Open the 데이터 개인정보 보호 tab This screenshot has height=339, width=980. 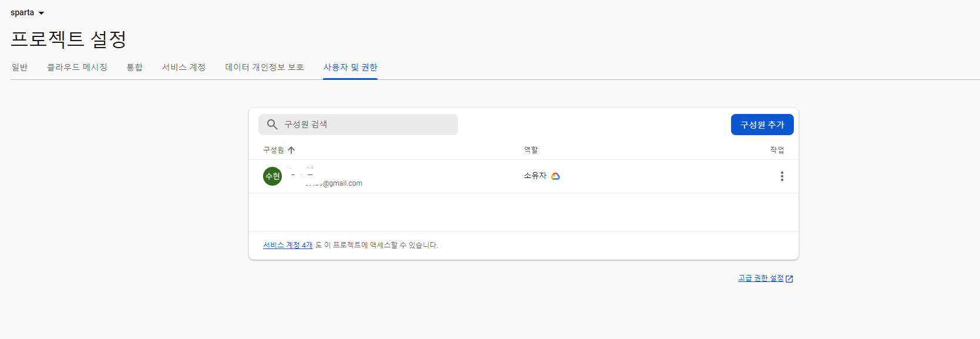pos(264,68)
